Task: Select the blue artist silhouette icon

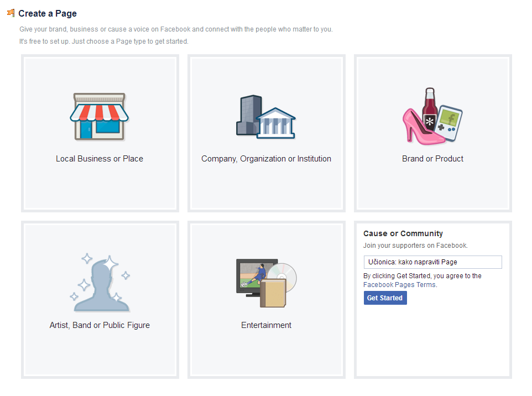Action: (101, 285)
